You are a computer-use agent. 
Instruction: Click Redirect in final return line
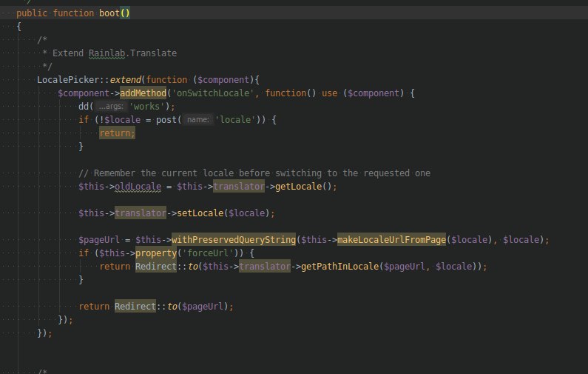point(135,307)
